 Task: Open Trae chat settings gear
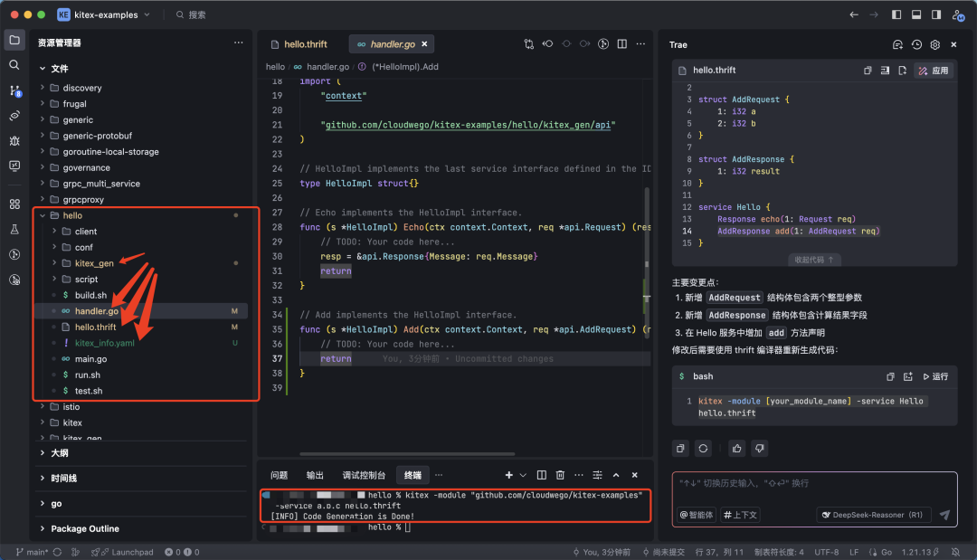click(935, 43)
